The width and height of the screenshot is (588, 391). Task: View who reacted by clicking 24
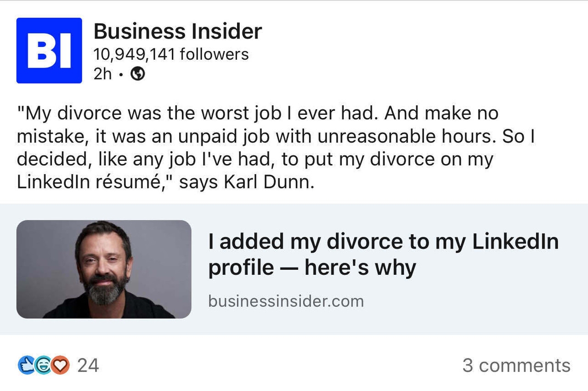pyautogui.click(x=90, y=365)
